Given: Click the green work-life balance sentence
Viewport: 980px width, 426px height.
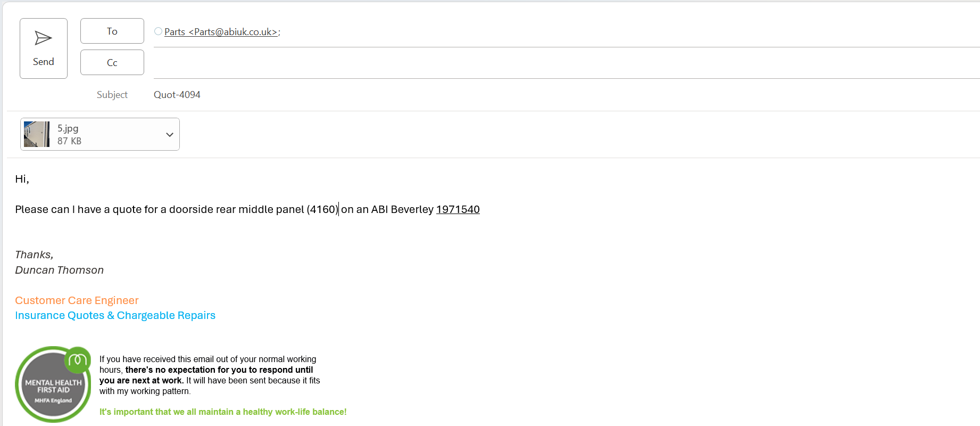Looking at the screenshot, I should pyautogui.click(x=223, y=412).
